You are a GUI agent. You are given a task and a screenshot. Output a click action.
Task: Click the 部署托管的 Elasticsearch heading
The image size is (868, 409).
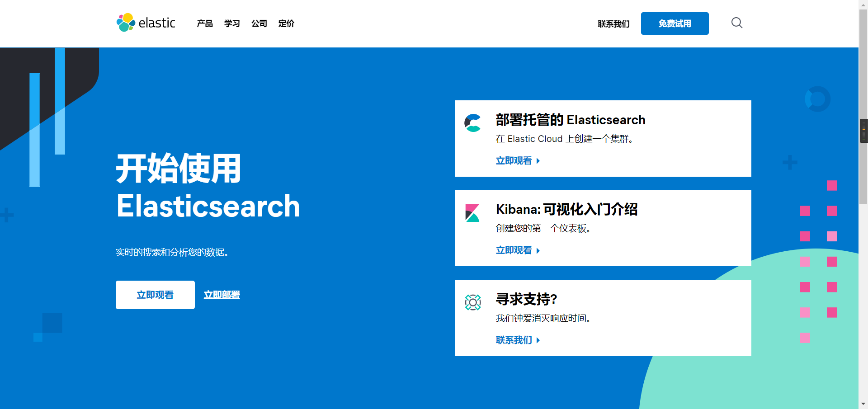point(571,120)
